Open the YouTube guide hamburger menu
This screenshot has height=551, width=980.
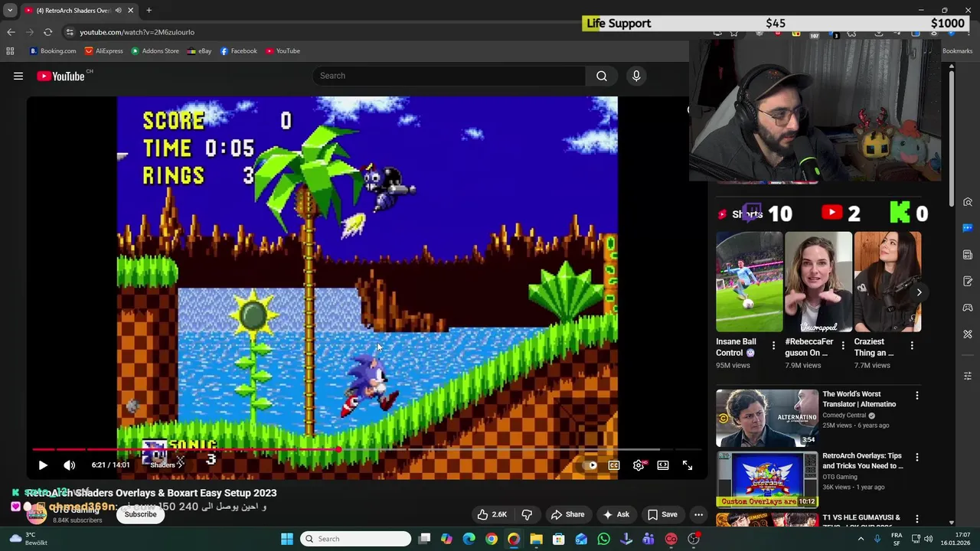pyautogui.click(x=18, y=76)
